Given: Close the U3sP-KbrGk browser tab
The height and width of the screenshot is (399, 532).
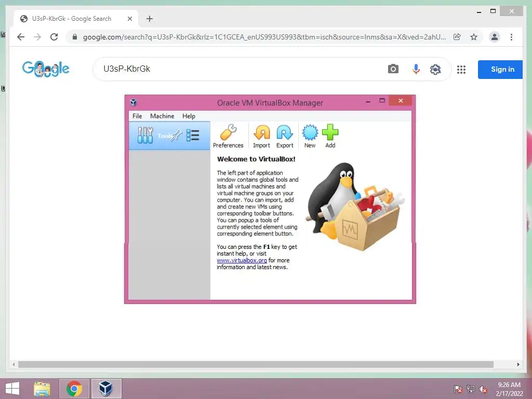Looking at the screenshot, I should click(129, 19).
